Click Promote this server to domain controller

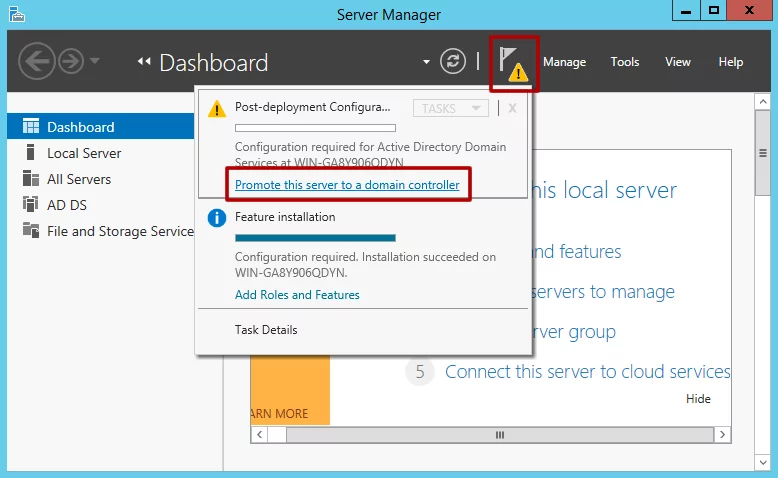(347, 185)
